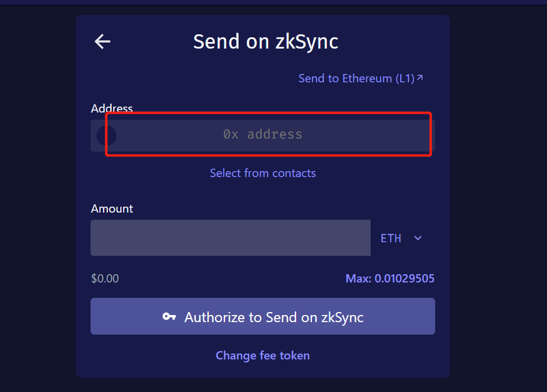Click the key icon in the Authorize button
Viewport: 547px width, 392px height.
pos(169,317)
